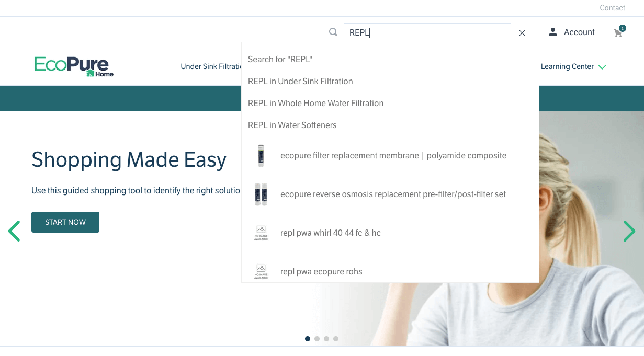
Task: Click the search magnifier icon
Action: 333,32
